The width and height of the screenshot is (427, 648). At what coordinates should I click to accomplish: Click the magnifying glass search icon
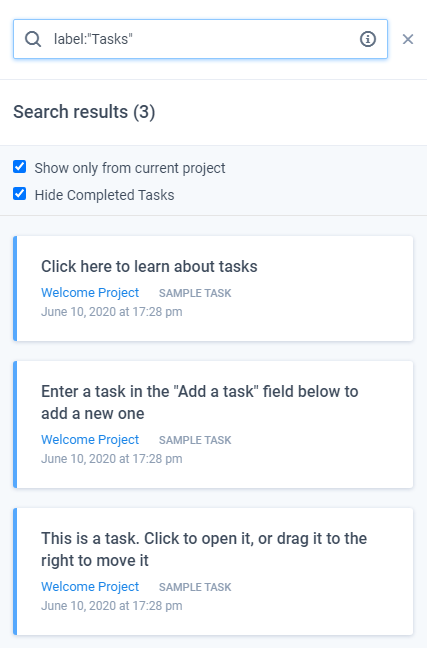(33, 39)
